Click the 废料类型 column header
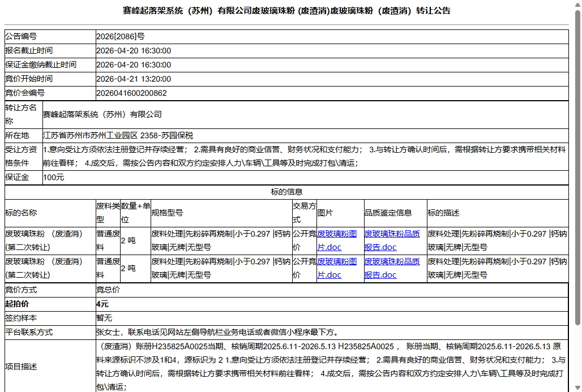The height and width of the screenshot is (392, 582). point(108,213)
